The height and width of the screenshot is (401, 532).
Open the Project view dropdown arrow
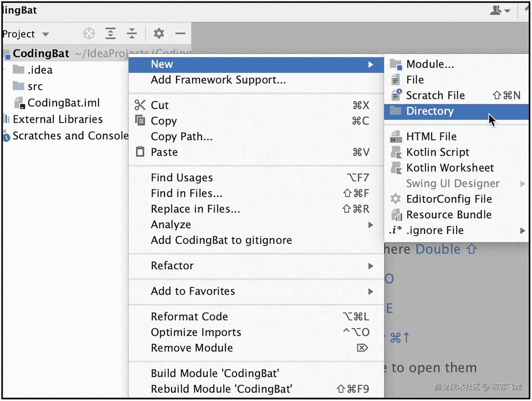[x=46, y=34]
